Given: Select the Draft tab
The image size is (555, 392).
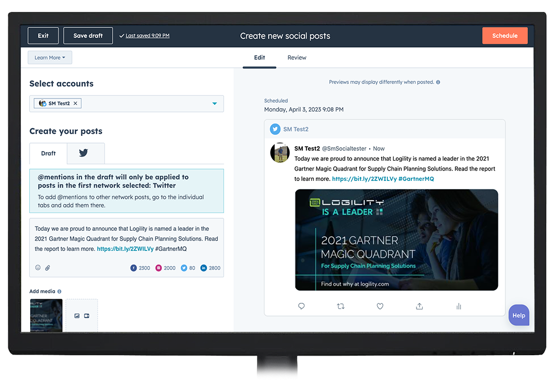Looking at the screenshot, I should point(48,153).
